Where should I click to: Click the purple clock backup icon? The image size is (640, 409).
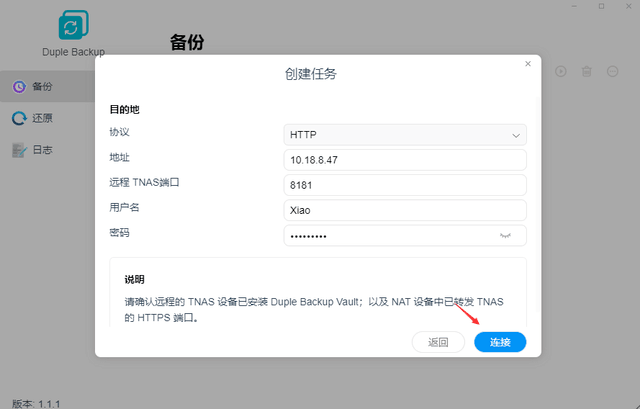click(x=19, y=87)
